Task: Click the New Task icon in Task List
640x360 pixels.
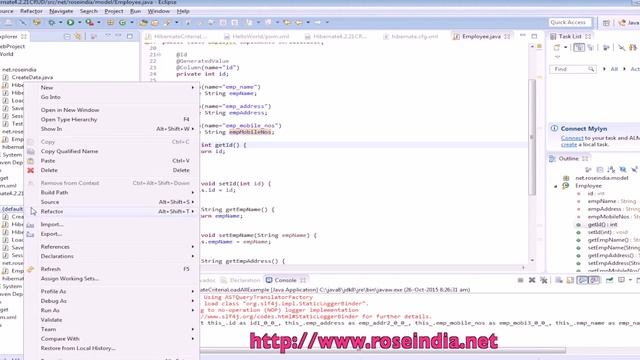Action: (556, 47)
